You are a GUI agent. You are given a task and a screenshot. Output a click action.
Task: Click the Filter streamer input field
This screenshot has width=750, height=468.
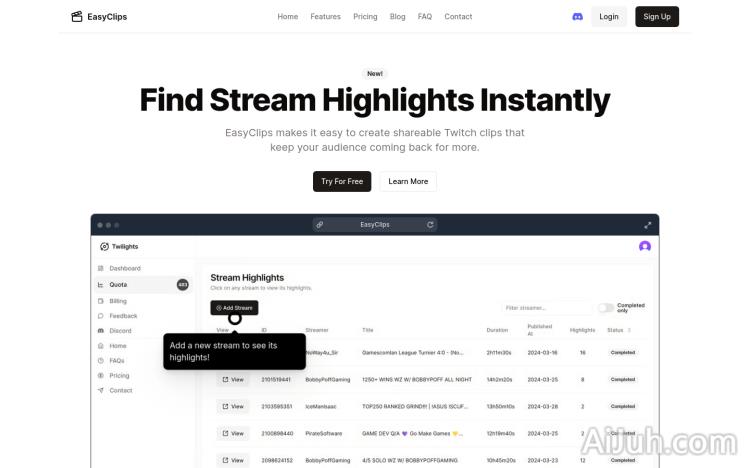(547, 308)
